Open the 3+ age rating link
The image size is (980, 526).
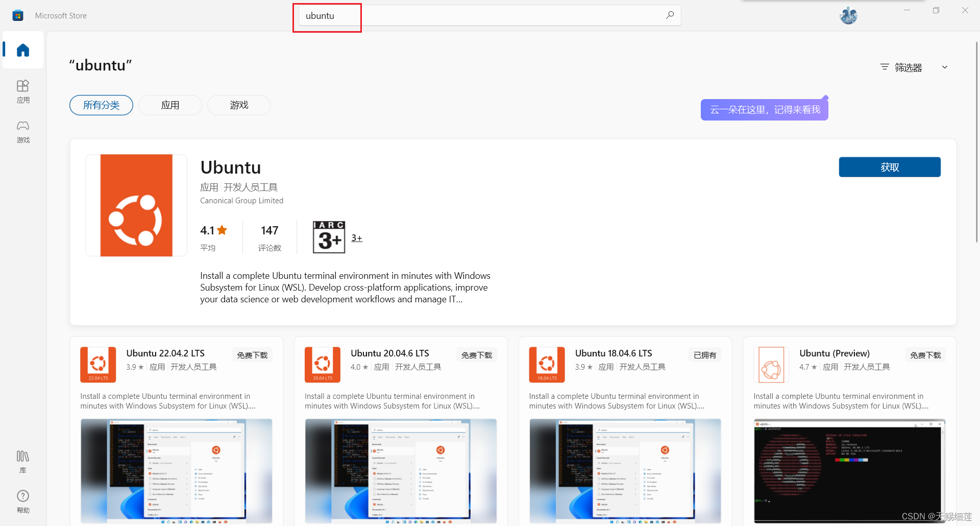pyautogui.click(x=357, y=238)
